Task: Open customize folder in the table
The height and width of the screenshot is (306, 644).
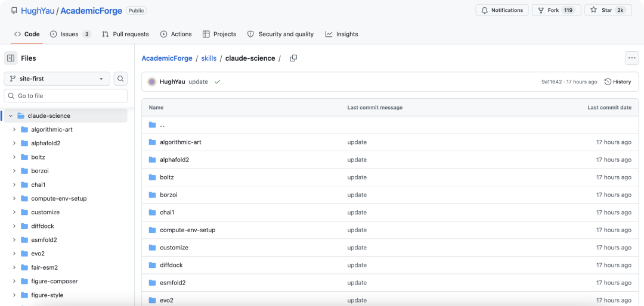Action: coord(174,248)
